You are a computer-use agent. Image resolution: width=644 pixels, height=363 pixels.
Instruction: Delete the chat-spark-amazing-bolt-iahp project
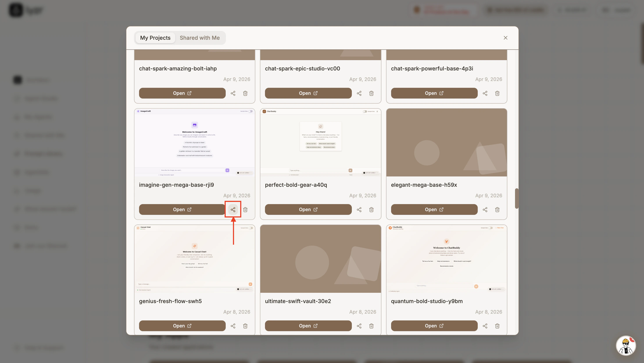coord(245,93)
